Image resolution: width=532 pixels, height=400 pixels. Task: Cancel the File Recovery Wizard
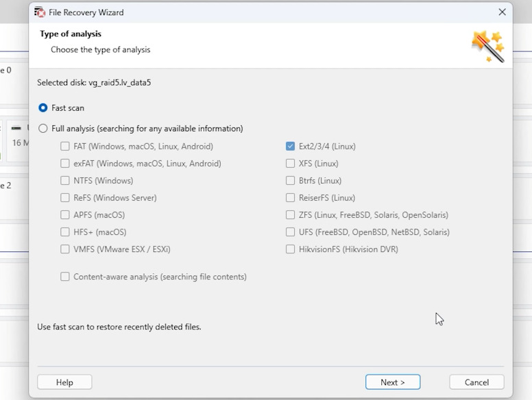point(476,382)
